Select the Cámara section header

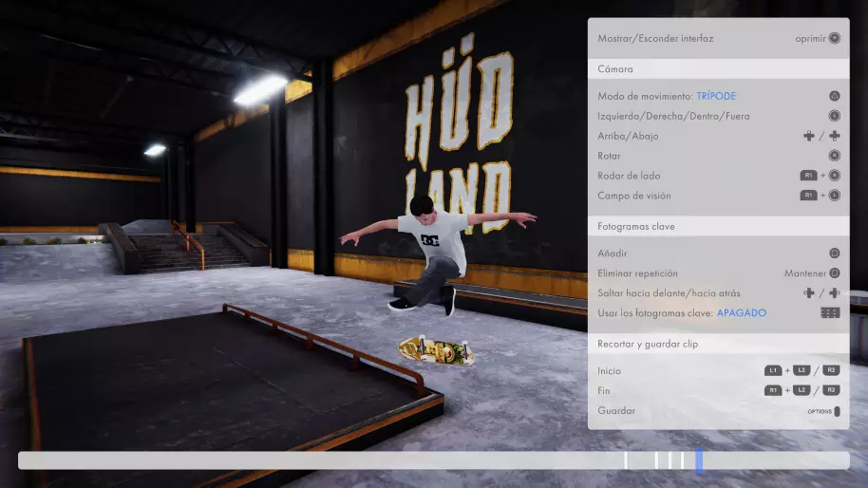click(719, 68)
